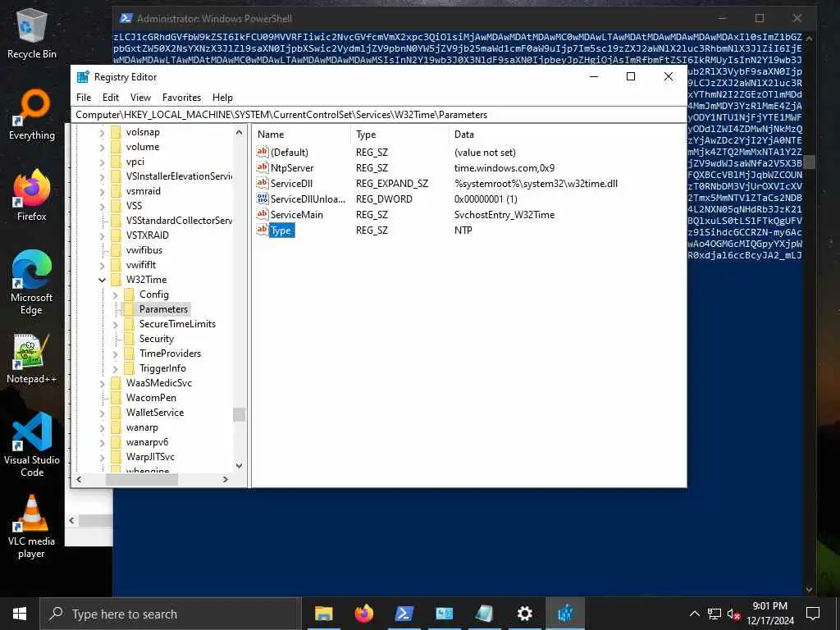
Task: Open File Explorer from taskbar
Action: click(x=323, y=614)
